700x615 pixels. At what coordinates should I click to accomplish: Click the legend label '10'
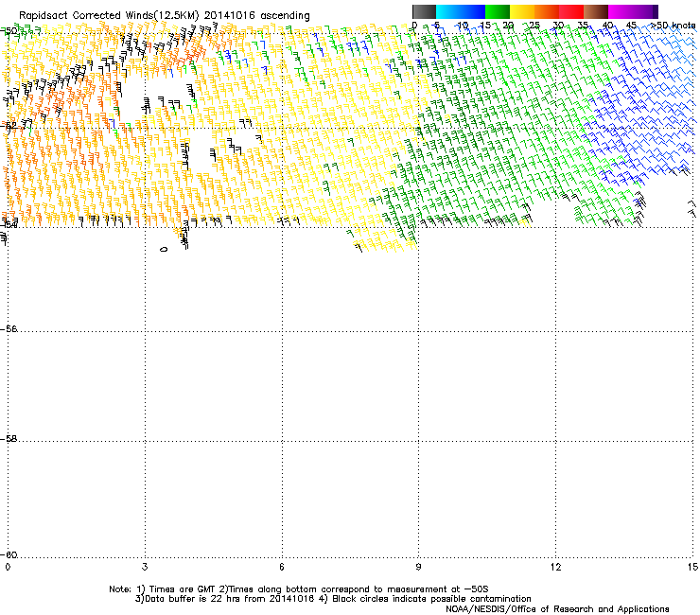462,26
